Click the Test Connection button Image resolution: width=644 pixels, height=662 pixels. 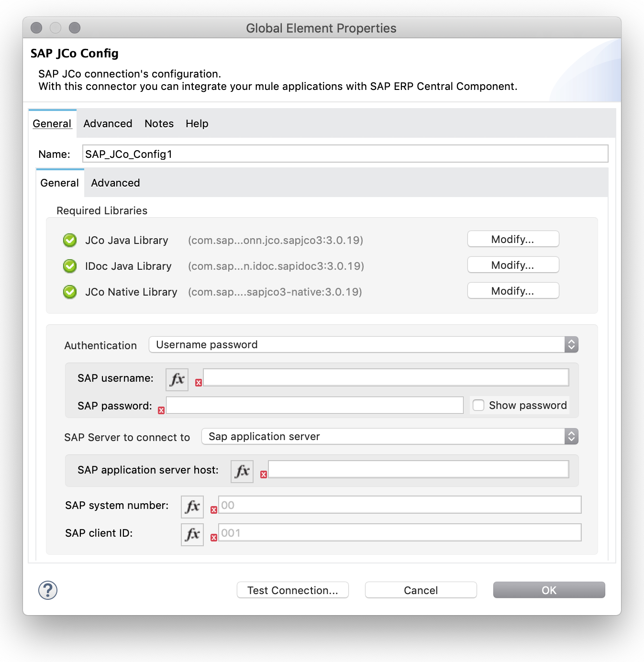point(293,590)
